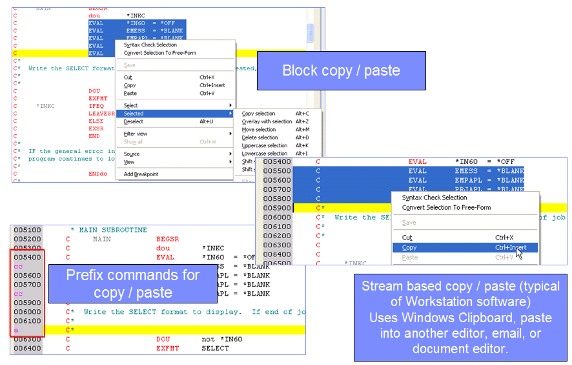Screen dimensions: 572x365
Task: Click line number 005100 in the sequence column
Action: pyautogui.click(x=27, y=230)
